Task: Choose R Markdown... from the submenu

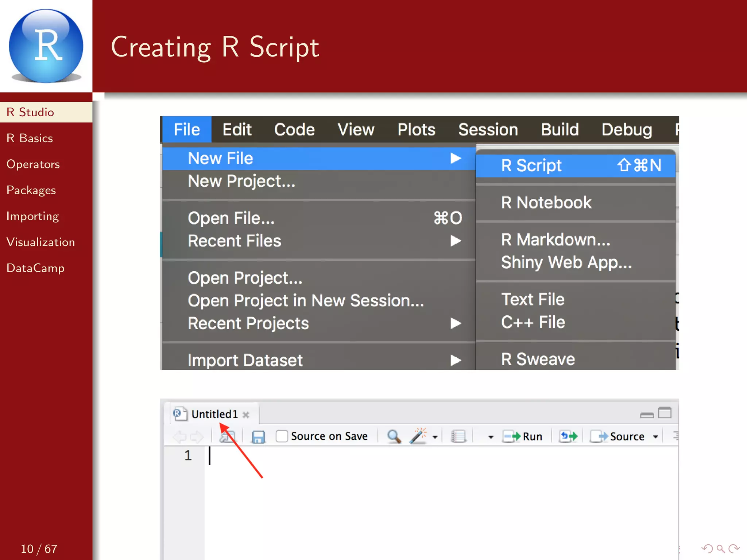Action: click(555, 240)
